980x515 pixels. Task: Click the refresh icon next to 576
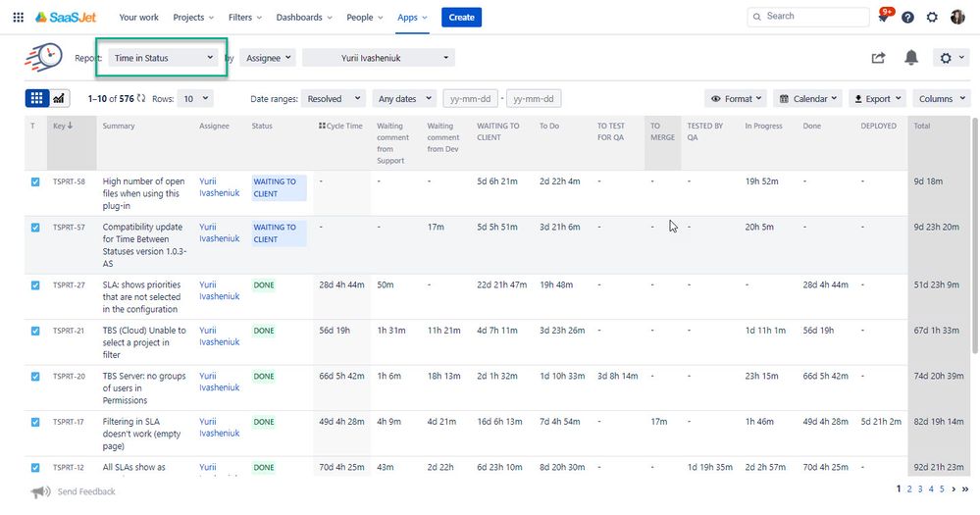point(141,98)
